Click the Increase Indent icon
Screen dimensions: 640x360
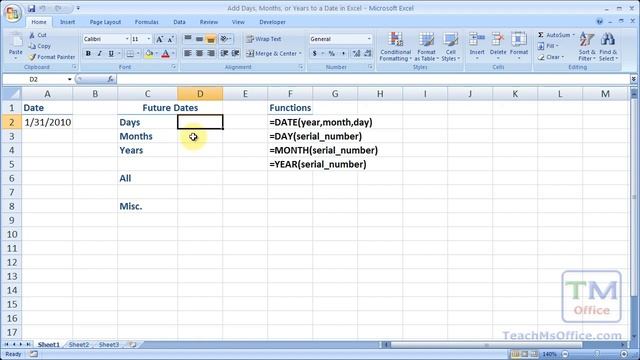[x=236, y=53]
